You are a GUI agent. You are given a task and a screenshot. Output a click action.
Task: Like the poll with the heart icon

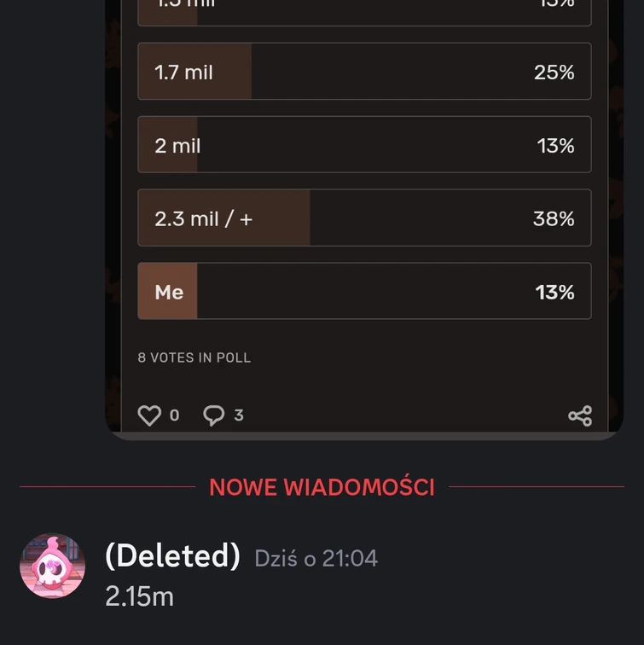(x=149, y=415)
